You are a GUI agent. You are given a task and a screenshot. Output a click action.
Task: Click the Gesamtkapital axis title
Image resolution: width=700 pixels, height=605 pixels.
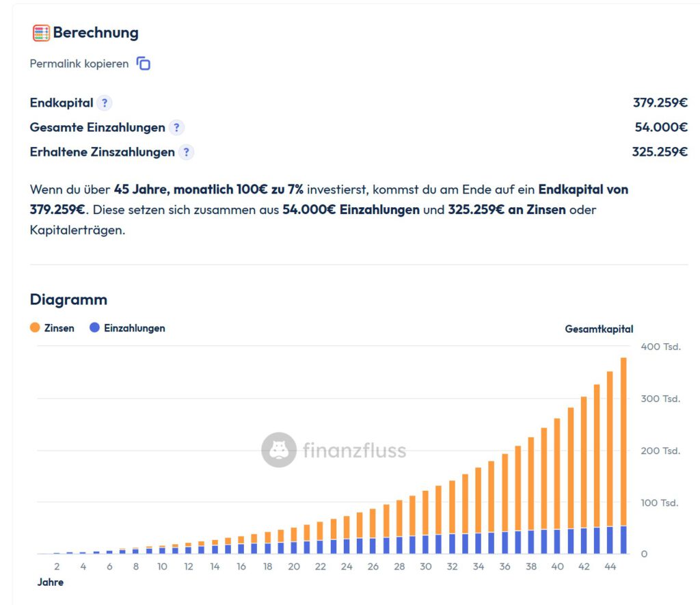click(x=599, y=329)
